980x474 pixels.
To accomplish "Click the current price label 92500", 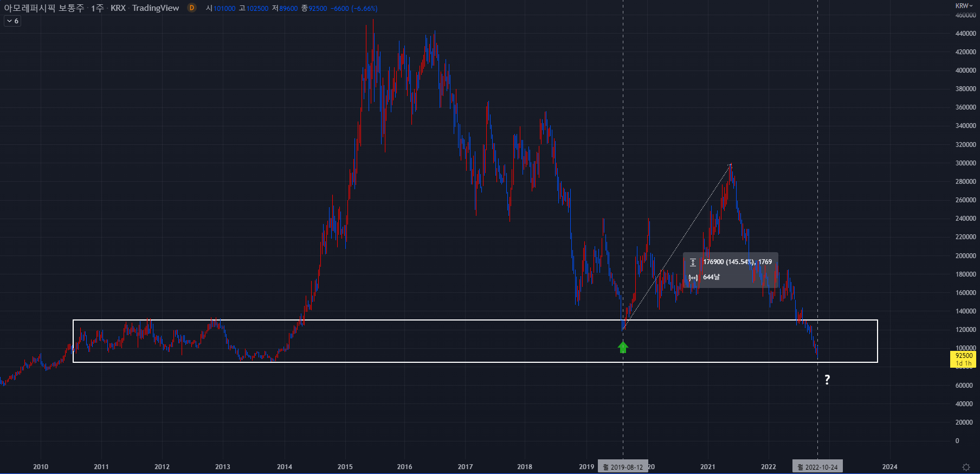I will [964, 359].
